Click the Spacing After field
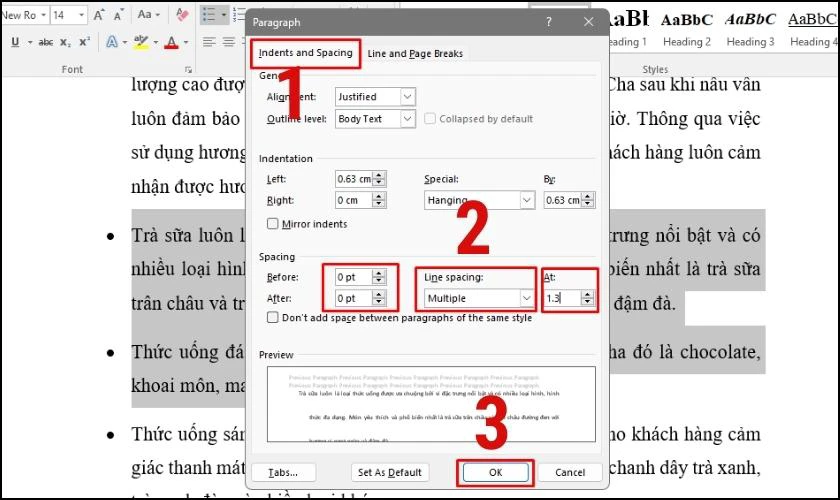The height and width of the screenshot is (500, 840). tap(354, 298)
